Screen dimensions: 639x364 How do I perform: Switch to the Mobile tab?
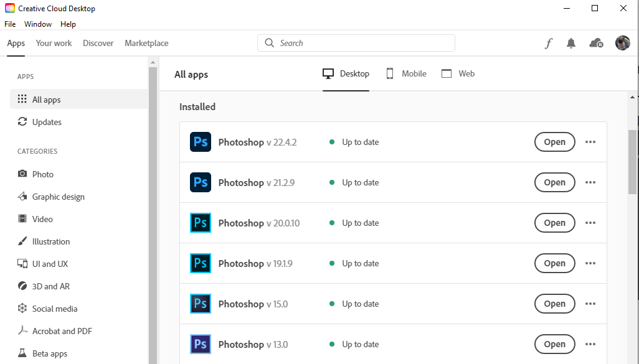(406, 73)
